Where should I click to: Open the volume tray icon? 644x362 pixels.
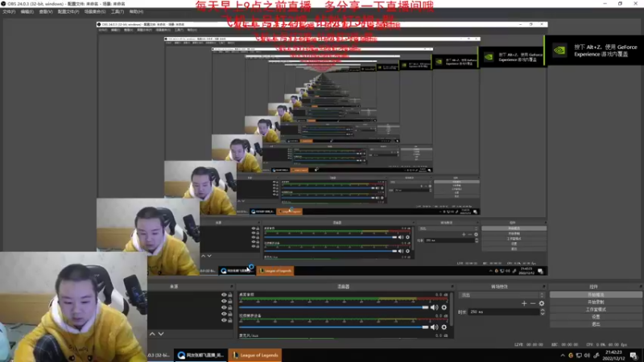tap(587, 356)
